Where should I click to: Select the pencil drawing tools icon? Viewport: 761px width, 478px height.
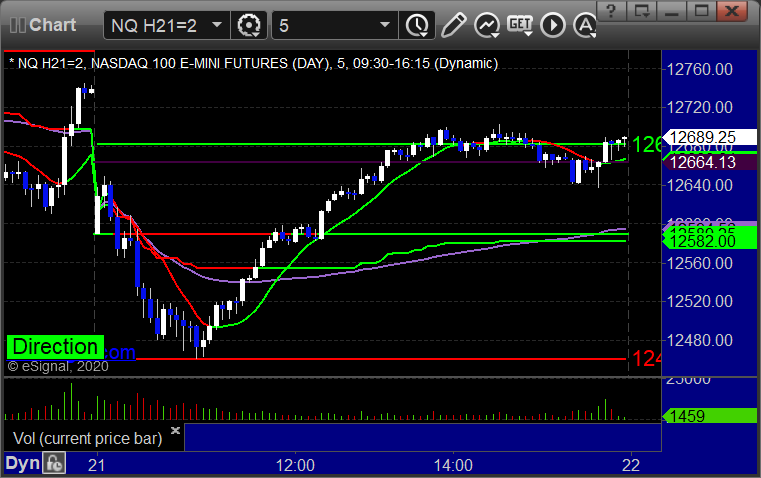453,25
